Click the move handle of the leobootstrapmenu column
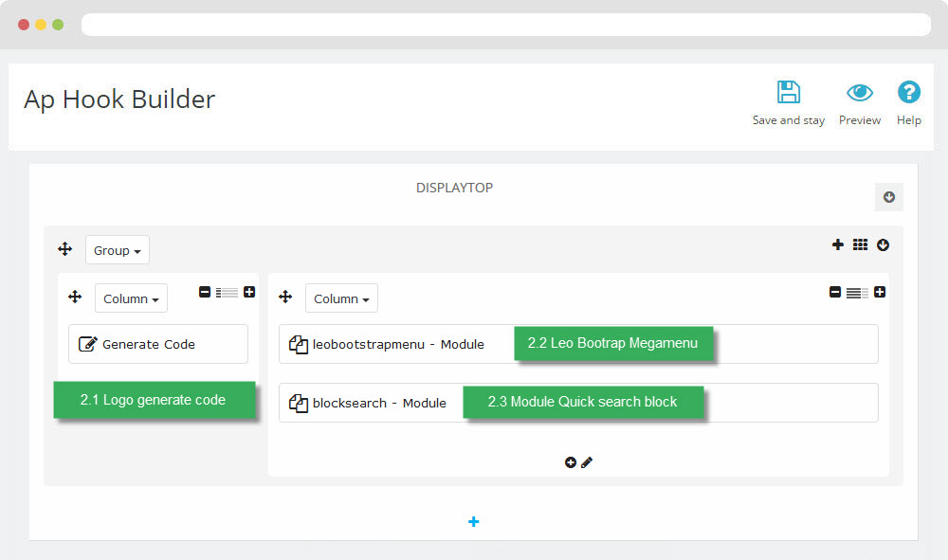This screenshot has height=560, width=948. 285,297
